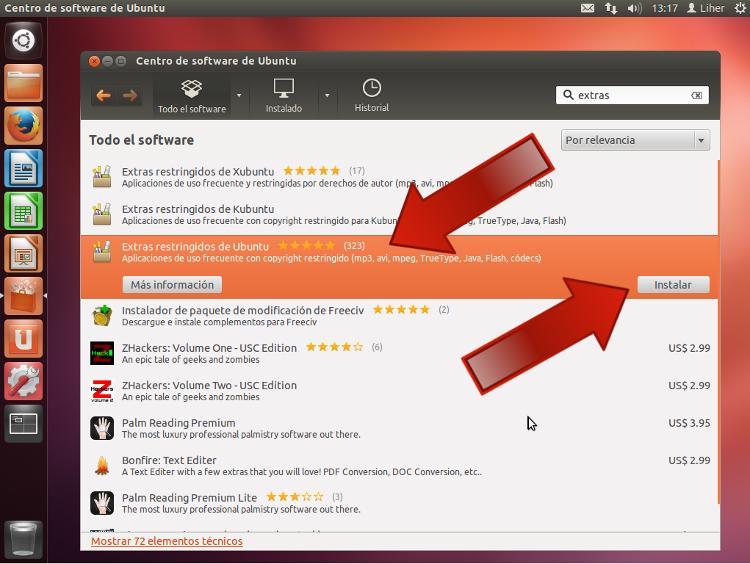750x564 pixels.
Task: Launch Firefox from the launcher
Action: (x=23, y=126)
